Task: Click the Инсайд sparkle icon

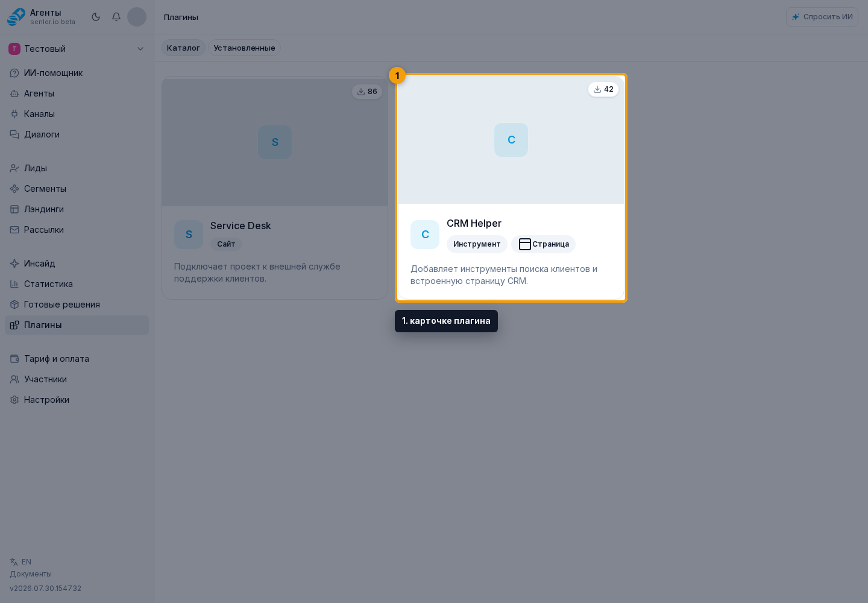Action: click(14, 264)
